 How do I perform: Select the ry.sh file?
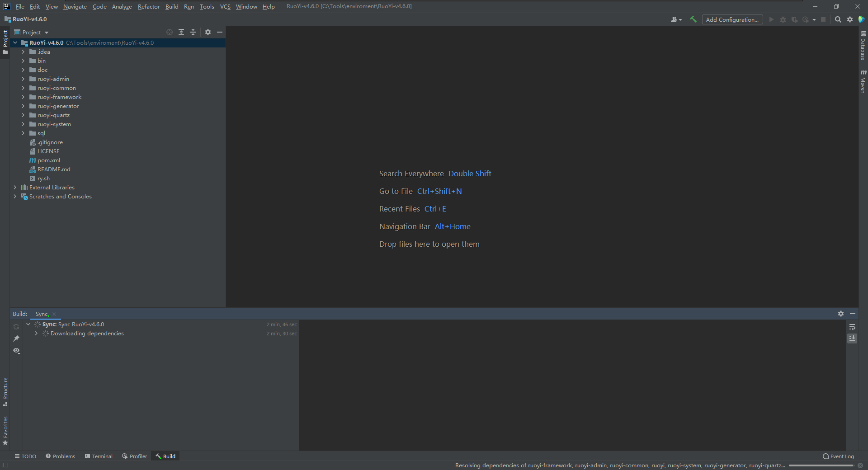pos(43,179)
